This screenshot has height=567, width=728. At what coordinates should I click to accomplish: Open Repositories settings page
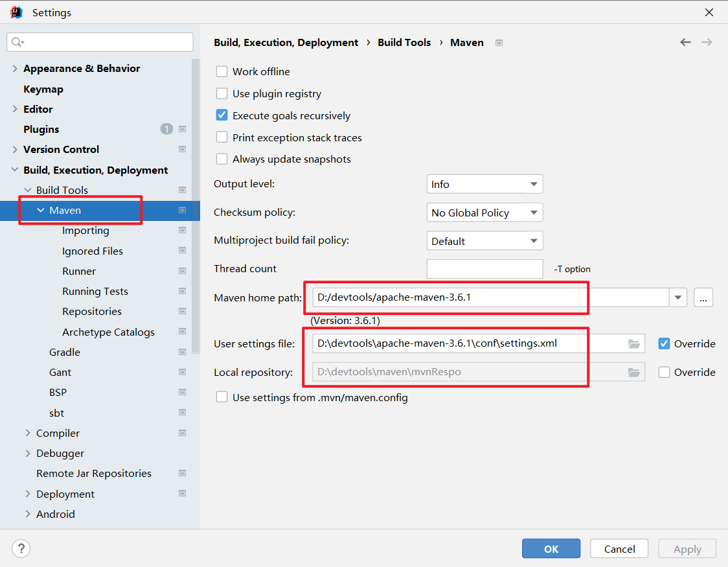click(x=92, y=312)
